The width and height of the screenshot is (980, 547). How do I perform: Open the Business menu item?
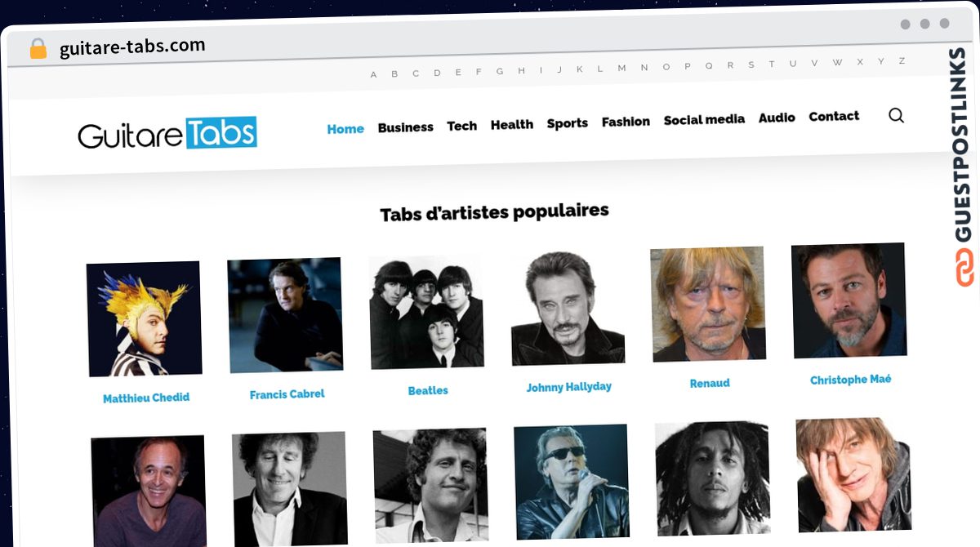click(x=405, y=127)
